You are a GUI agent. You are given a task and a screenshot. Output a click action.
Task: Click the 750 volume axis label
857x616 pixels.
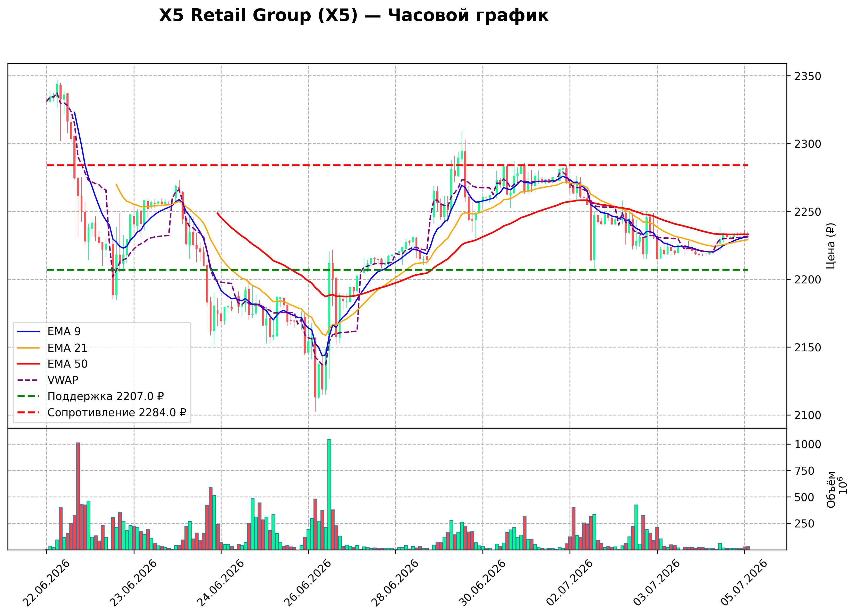[x=804, y=471]
